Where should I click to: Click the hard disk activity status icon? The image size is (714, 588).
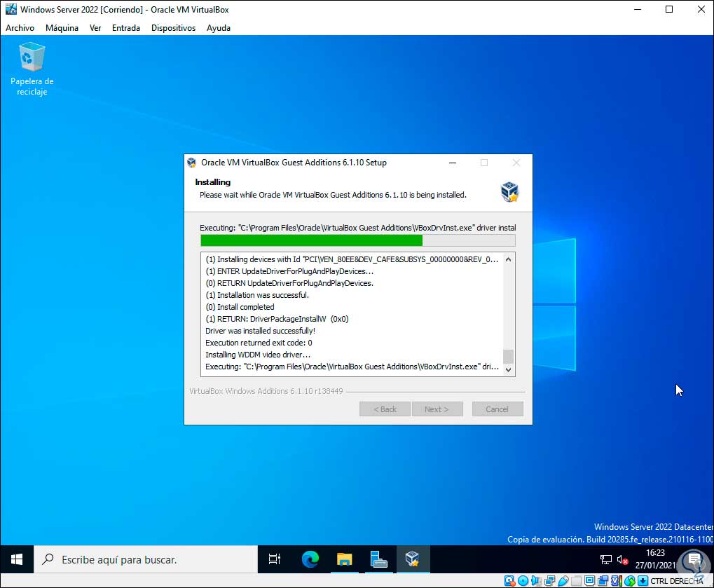click(x=509, y=581)
